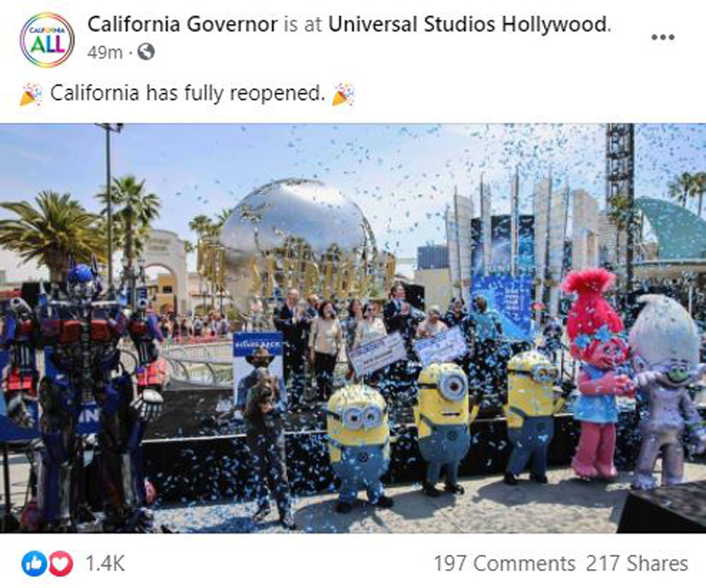
Task: Open the California ALL profile picture
Action: [x=47, y=40]
